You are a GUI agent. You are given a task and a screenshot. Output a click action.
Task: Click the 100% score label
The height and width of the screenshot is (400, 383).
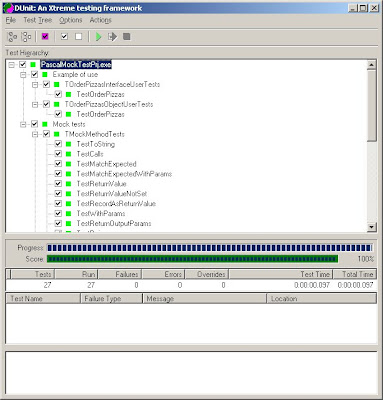365,259
